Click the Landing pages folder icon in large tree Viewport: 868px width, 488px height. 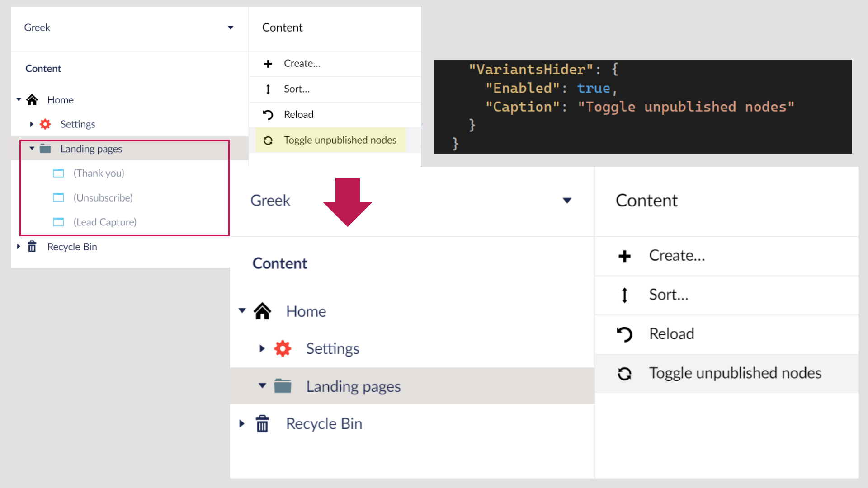[283, 386]
